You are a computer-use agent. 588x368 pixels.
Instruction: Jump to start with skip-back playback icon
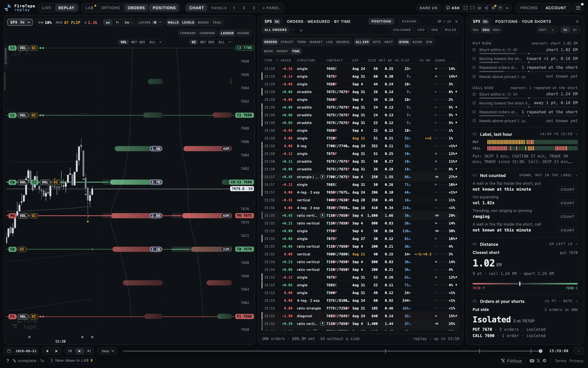[70, 351]
